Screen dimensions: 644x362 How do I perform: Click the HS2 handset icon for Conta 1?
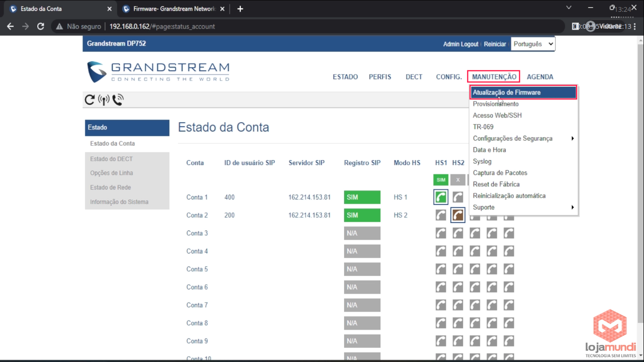pyautogui.click(x=458, y=197)
